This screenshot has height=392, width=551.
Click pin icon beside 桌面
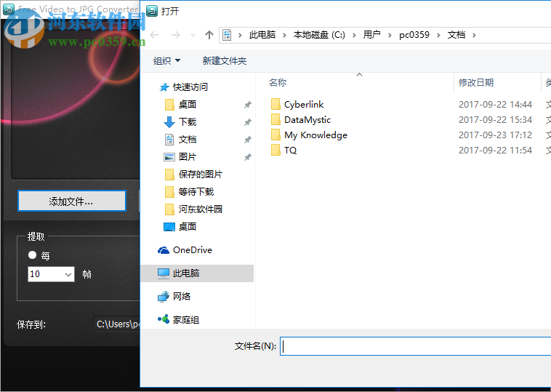(248, 105)
